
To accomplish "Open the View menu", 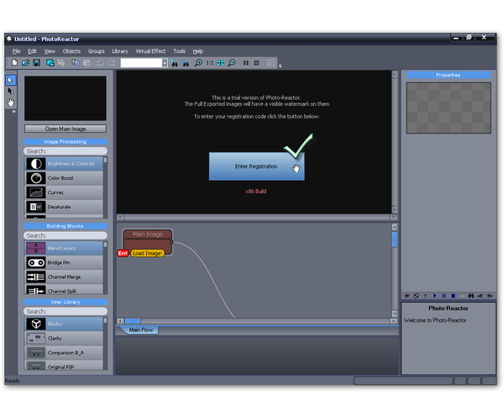I will (x=50, y=51).
